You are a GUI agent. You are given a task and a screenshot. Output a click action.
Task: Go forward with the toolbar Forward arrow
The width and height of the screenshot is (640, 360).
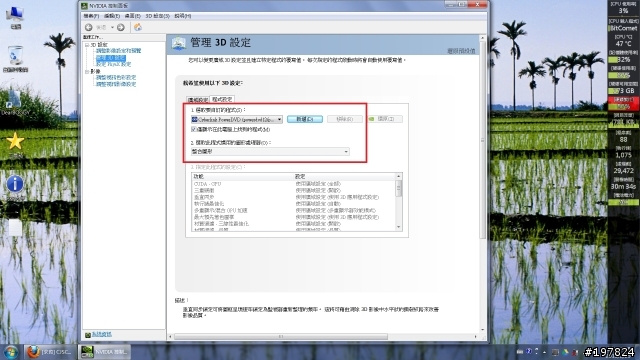pos(120,27)
